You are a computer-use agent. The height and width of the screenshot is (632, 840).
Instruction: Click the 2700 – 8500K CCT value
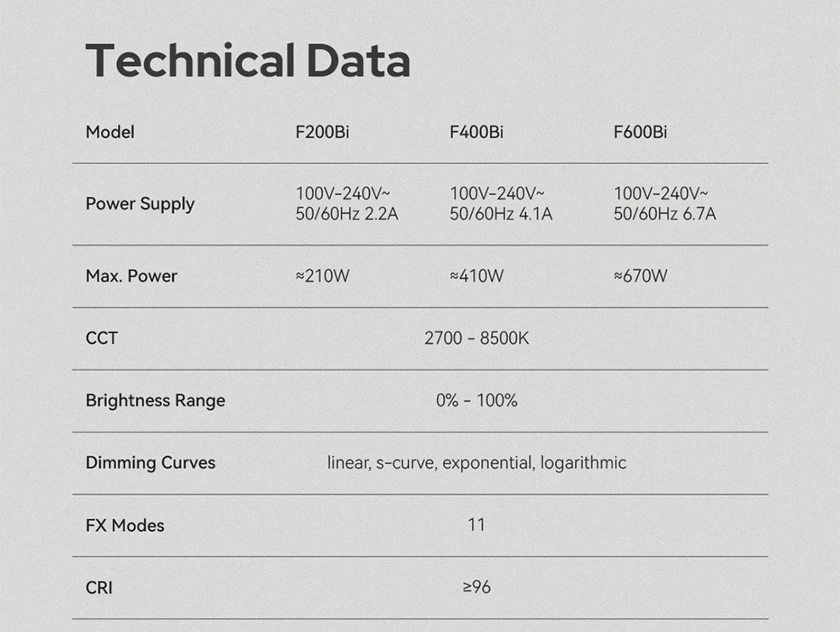click(477, 338)
